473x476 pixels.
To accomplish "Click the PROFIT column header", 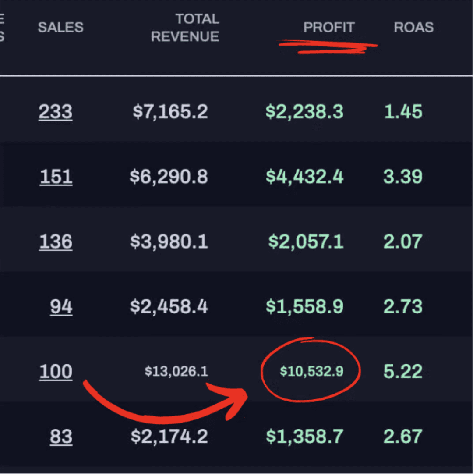I will [x=328, y=27].
